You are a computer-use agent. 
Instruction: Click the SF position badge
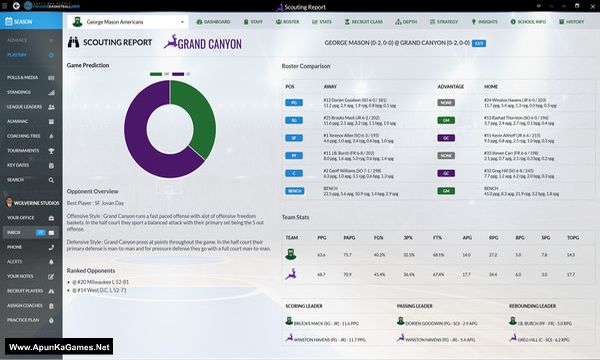click(x=294, y=138)
